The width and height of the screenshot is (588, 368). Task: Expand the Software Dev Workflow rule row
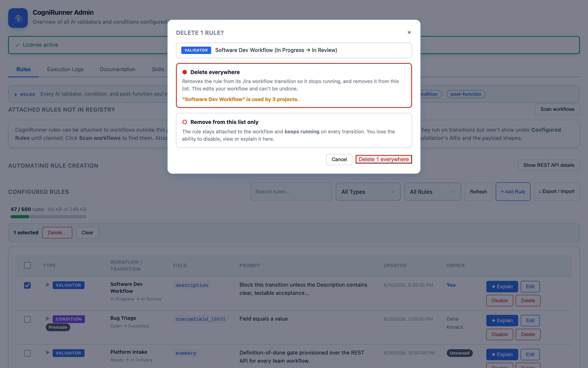coord(48,285)
